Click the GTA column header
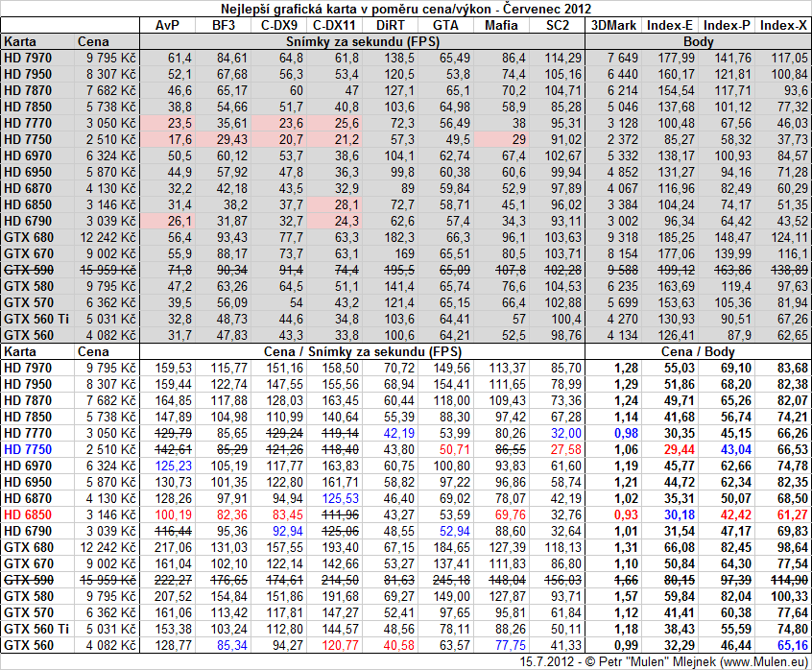 pos(446,25)
